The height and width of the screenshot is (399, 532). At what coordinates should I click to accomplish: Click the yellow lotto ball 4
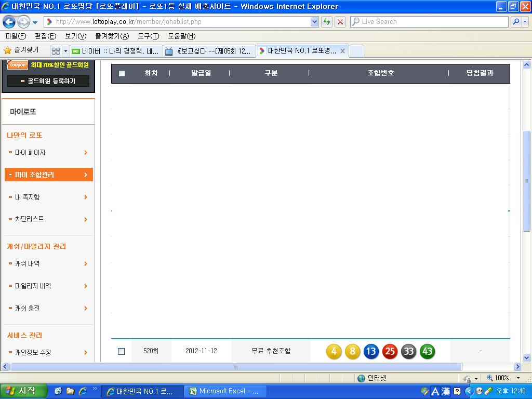pyautogui.click(x=334, y=352)
